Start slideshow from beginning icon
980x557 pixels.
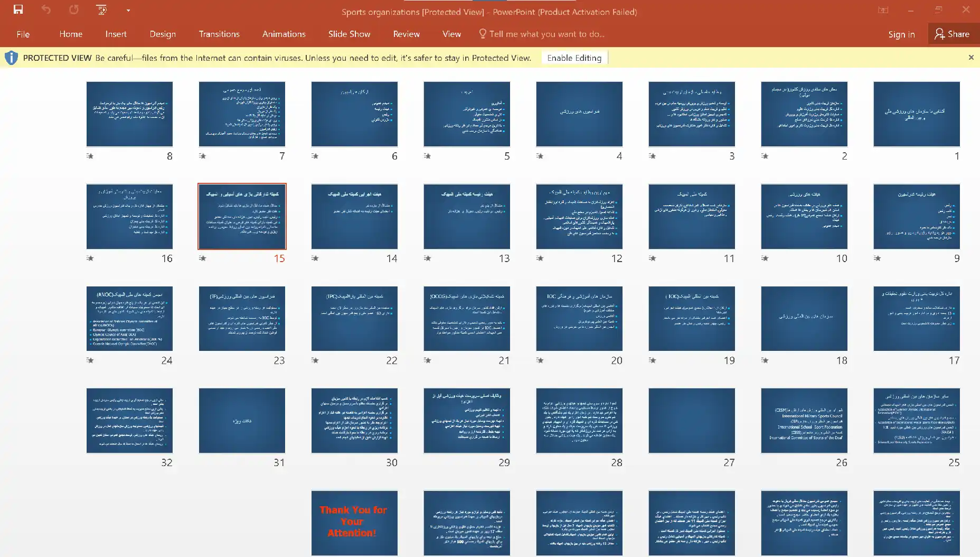point(101,10)
